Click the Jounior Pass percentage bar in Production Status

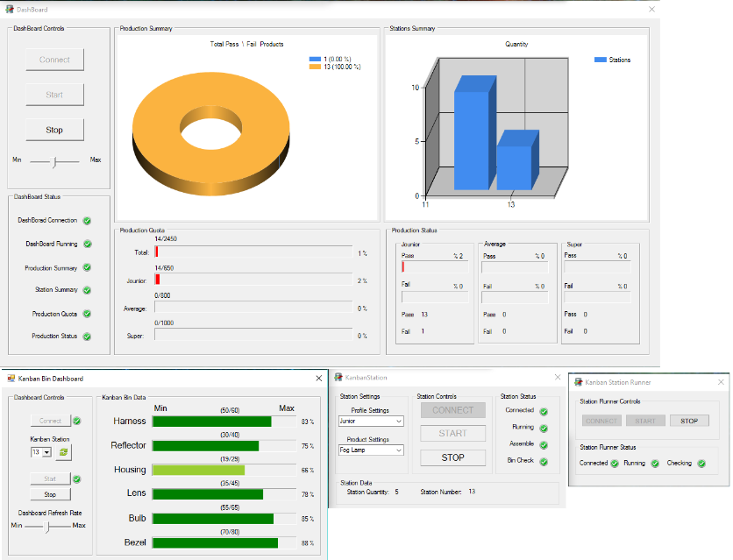[x=435, y=267]
